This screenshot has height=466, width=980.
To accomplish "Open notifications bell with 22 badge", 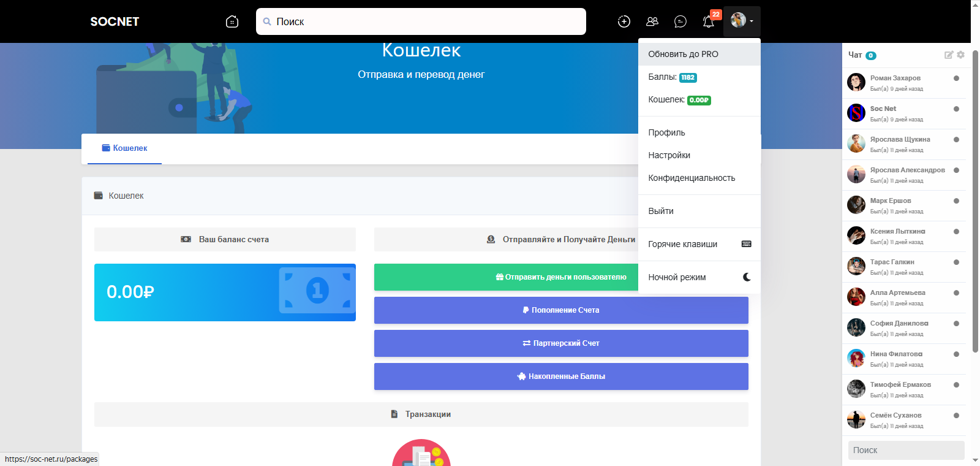I will click(x=709, y=21).
